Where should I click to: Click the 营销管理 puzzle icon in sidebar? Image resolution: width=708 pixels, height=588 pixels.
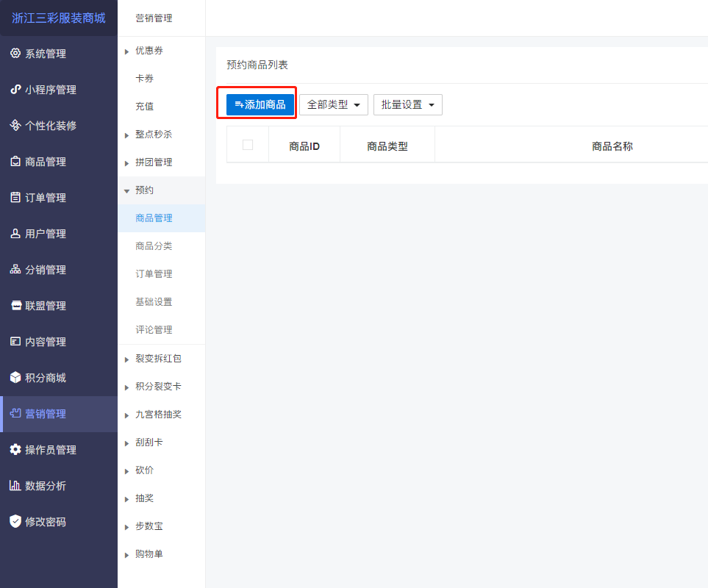coord(15,413)
